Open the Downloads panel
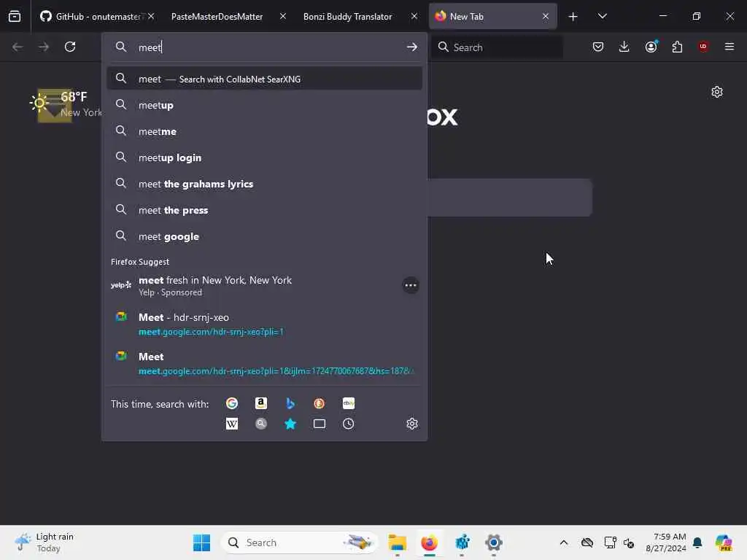 [x=624, y=47]
